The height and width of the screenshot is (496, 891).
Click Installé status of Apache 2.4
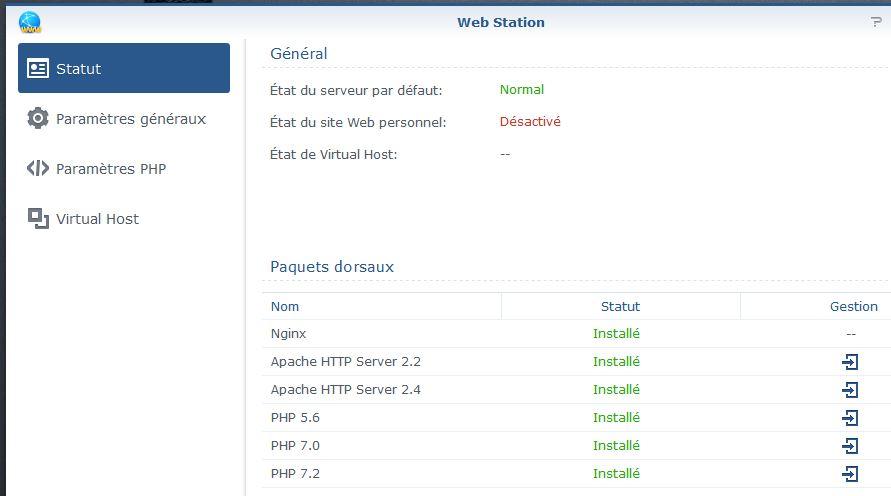(616, 389)
